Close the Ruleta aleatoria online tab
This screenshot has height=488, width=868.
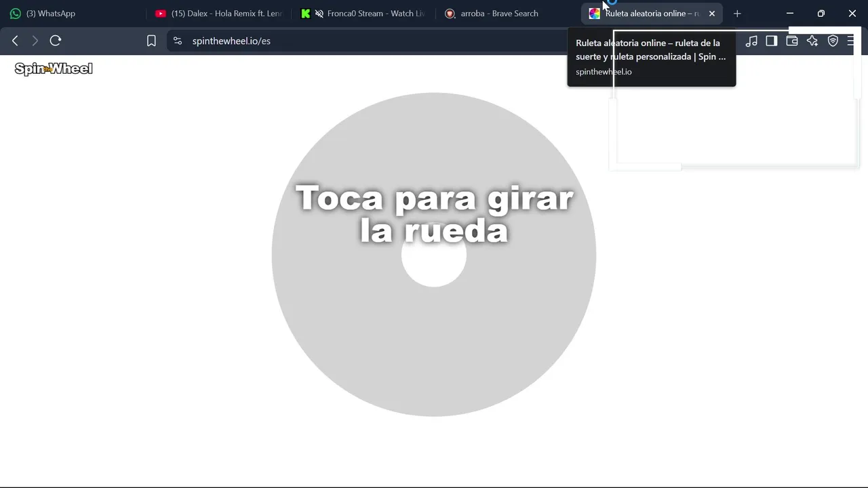tap(712, 14)
